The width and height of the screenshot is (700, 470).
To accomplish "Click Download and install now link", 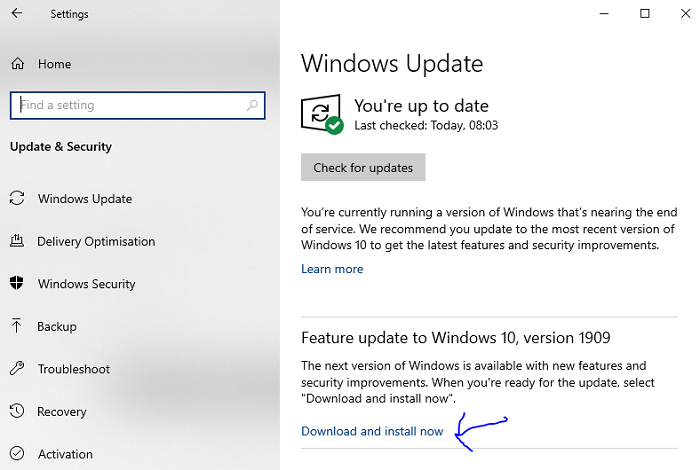I will tap(372, 431).
